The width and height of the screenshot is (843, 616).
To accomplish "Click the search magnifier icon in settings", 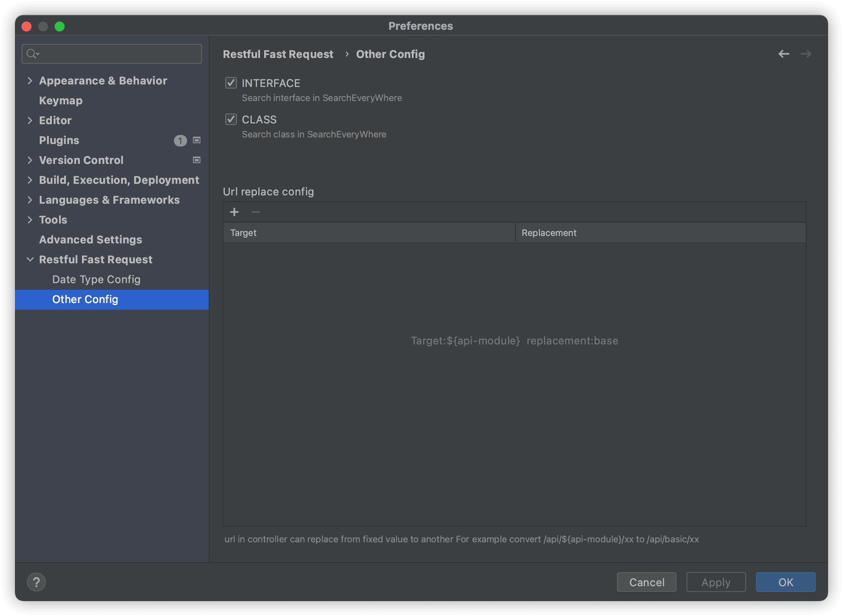I will pyautogui.click(x=32, y=54).
